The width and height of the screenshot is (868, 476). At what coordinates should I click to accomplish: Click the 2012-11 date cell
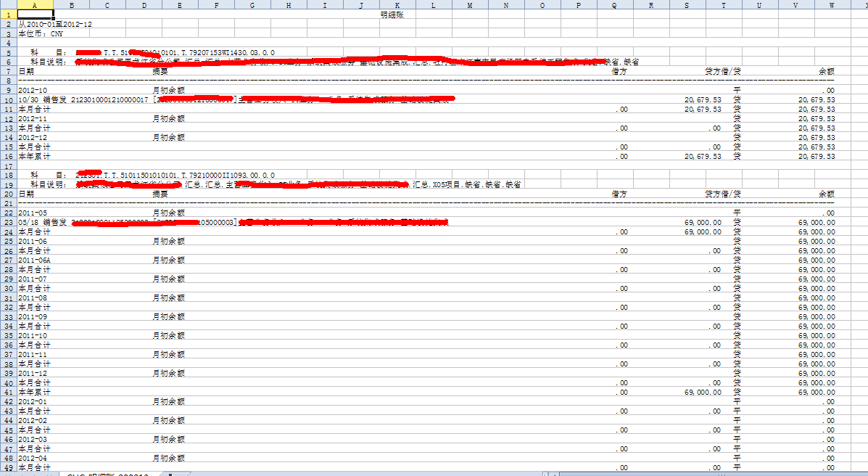pyautogui.click(x=33, y=118)
